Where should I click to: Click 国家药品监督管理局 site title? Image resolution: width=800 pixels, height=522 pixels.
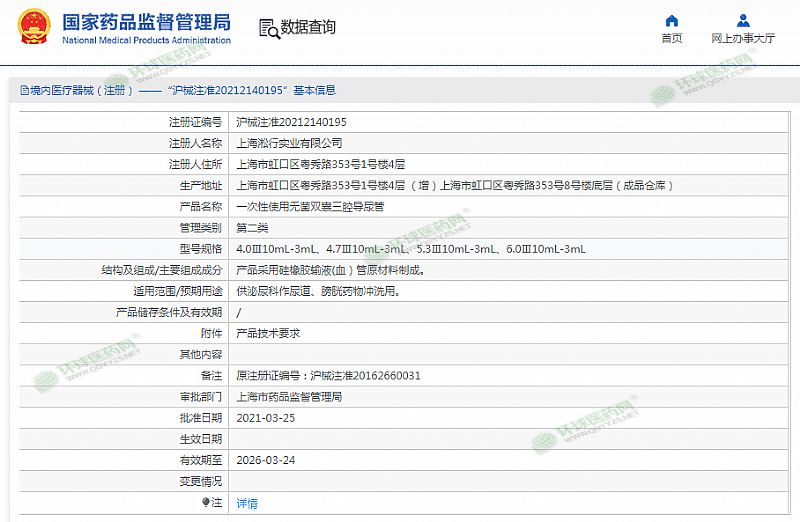[145, 22]
